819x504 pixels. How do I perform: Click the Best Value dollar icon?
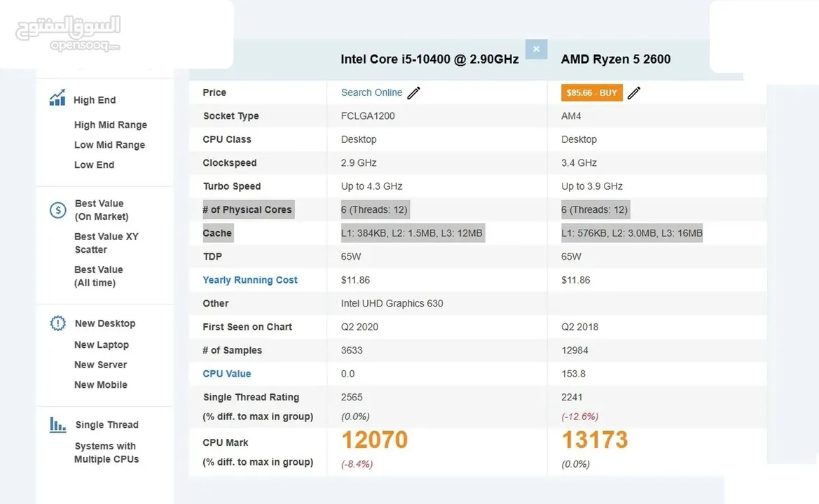click(58, 210)
